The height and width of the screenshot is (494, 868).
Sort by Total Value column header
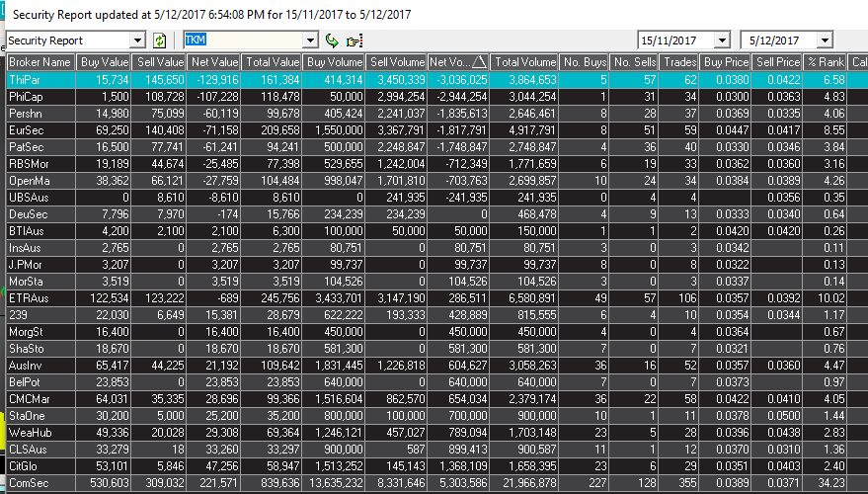click(272, 62)
